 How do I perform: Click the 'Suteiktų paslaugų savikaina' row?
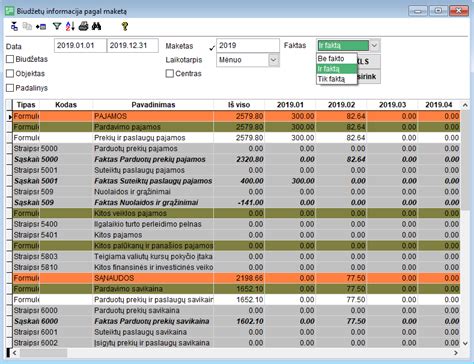tap(236, 332)
